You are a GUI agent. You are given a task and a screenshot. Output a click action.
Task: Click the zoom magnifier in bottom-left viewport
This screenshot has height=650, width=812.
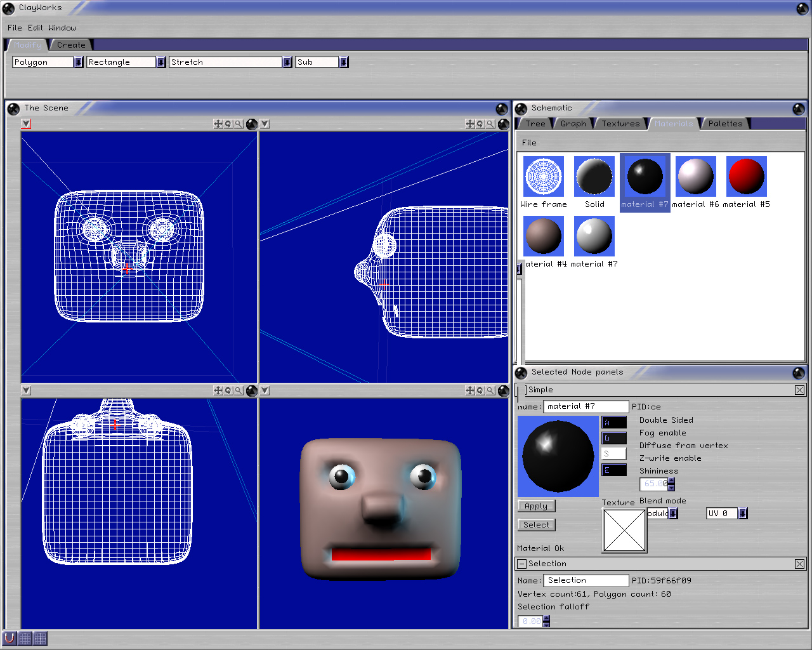click(239, 390)
